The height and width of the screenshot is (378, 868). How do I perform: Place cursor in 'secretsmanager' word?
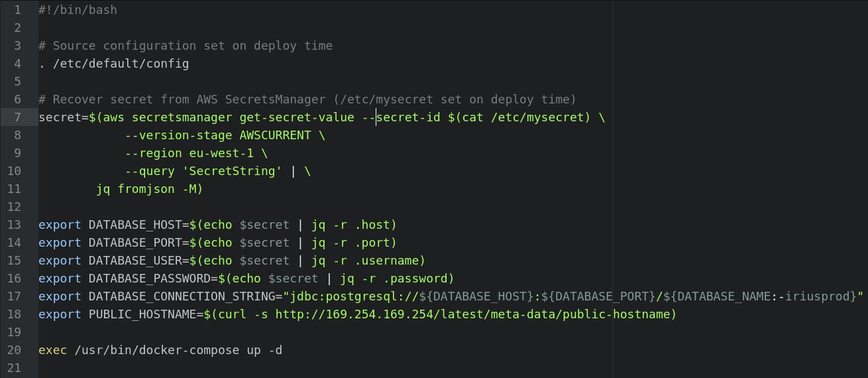coord(182,117)
